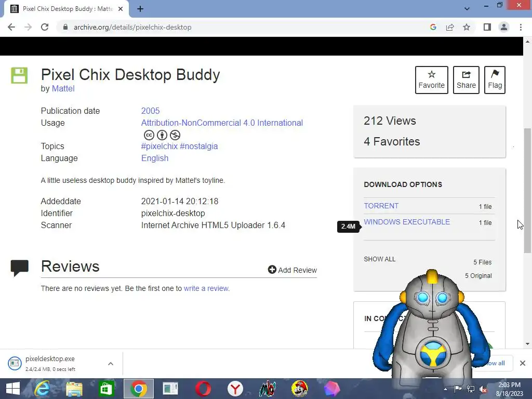The image size is (532, 399).
Task: Click SHOW ALL download files
Action: pyautogui.click(x=380, y=259)
